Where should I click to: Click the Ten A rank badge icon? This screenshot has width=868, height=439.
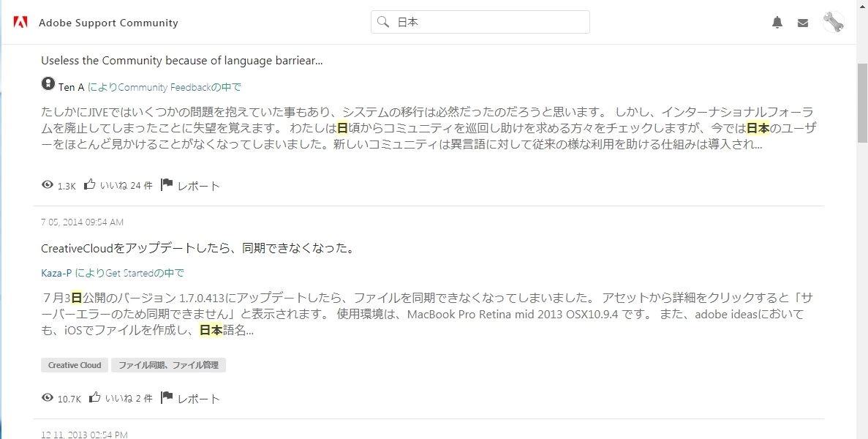(48, 83)
